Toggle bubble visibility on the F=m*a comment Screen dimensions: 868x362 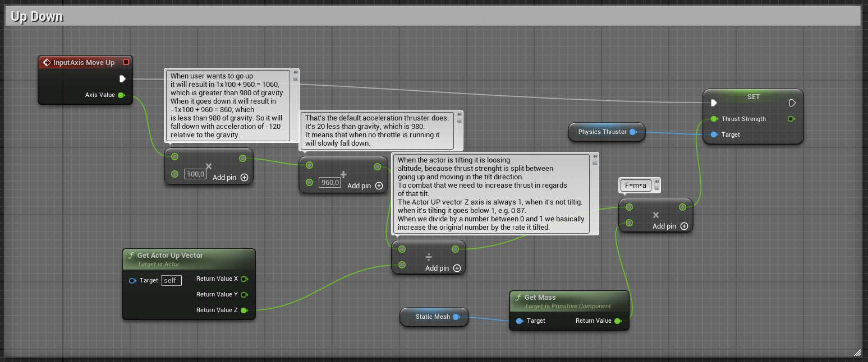click(656, 188)
